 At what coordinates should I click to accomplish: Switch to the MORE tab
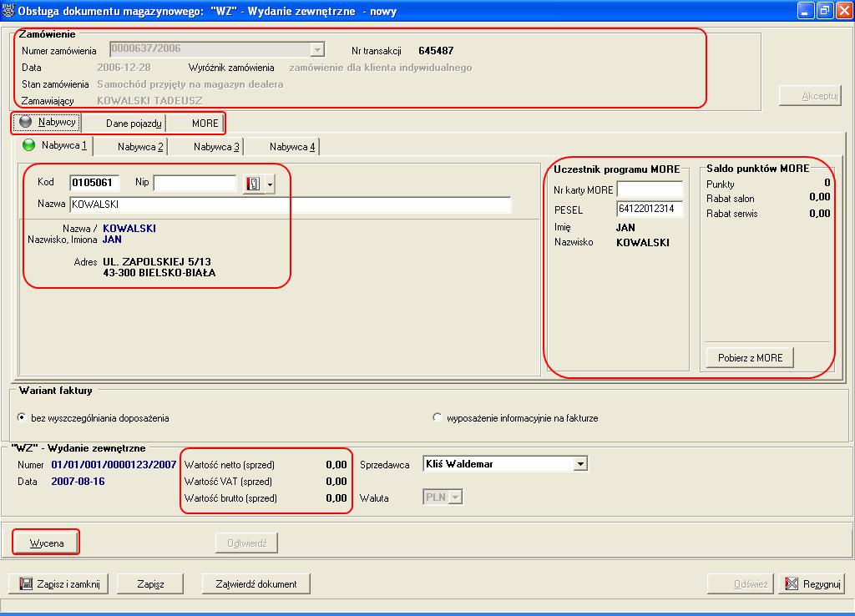(205, 124)
